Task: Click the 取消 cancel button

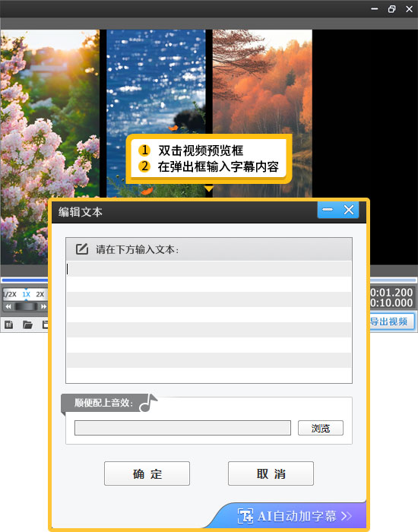Action: click(271, 473)
